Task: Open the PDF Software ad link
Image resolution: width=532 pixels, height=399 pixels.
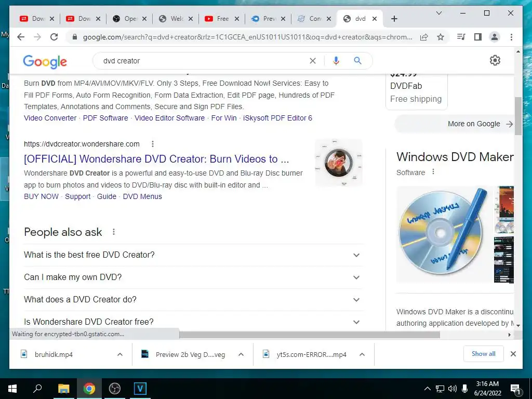Action: point(105,118)
